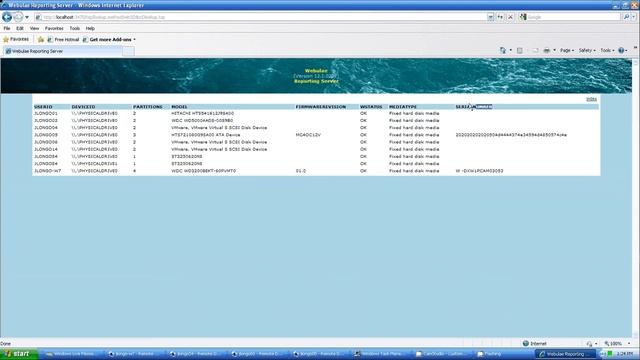Viewport: 640px width, 360px height.
Task: Click the WDC WD3200BEKT model cell
Action: click(204, 171)
